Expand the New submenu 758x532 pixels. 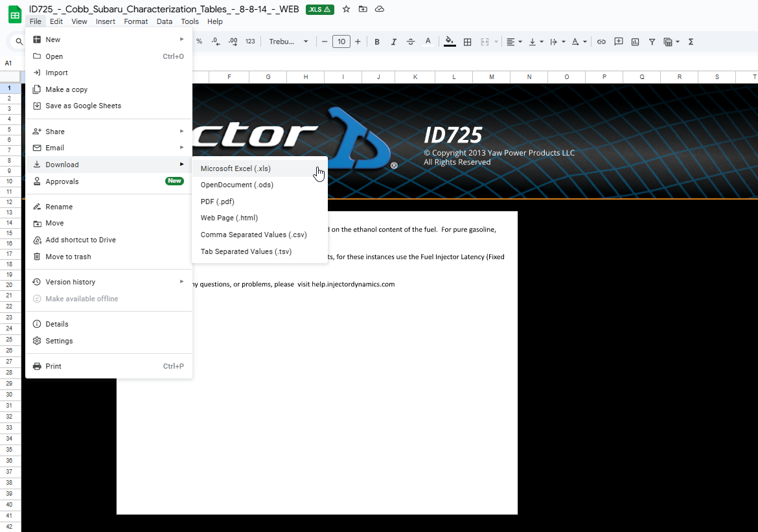(109, 40)
